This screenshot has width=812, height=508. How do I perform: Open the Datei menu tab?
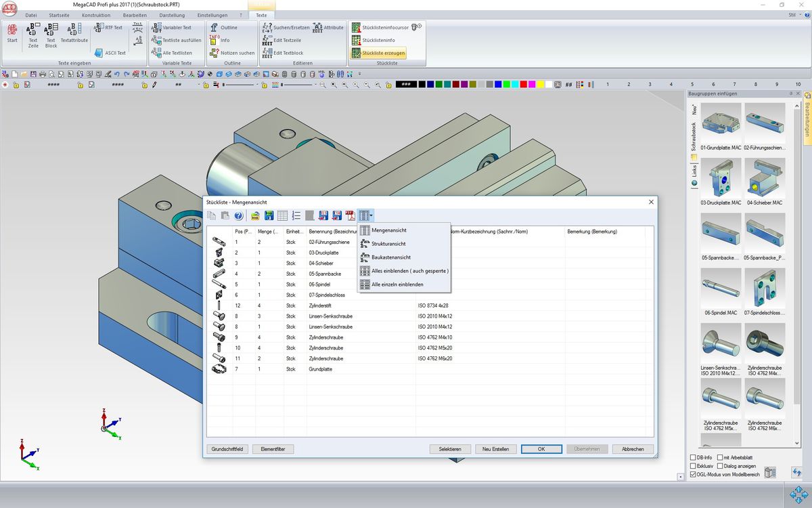click(x=31, y=15)
